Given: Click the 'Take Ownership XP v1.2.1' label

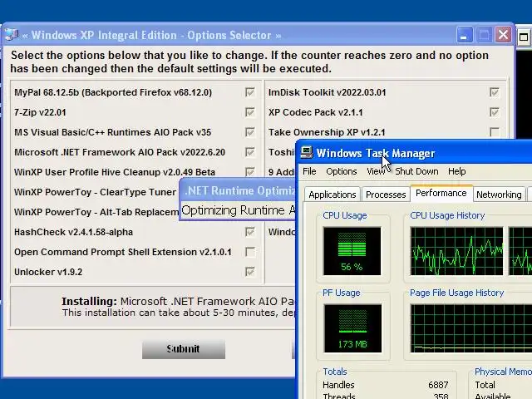Looking at the screenshot, I should click(327, 132).
